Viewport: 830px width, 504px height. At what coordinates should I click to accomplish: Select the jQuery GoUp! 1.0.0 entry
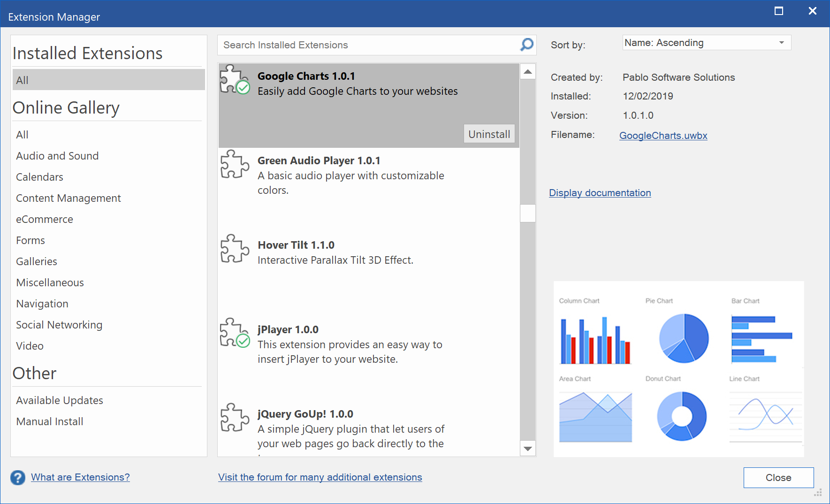tap(369, 429)
